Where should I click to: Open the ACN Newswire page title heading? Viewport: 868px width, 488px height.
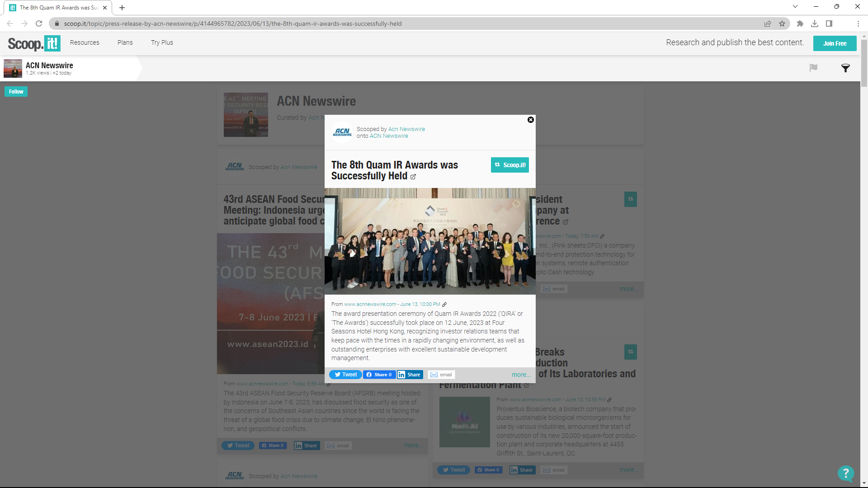316,101
